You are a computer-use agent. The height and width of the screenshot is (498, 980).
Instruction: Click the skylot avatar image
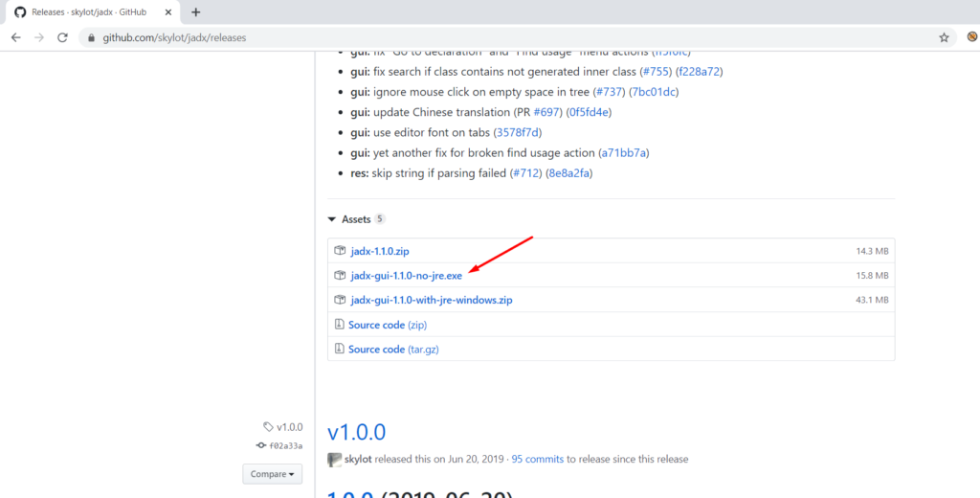(x=334, y=459)
